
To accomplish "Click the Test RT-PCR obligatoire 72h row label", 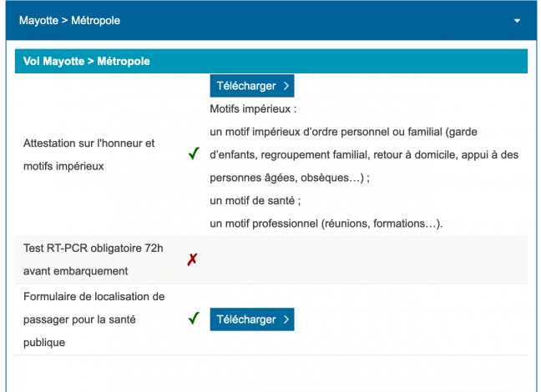I will (94, 259).
